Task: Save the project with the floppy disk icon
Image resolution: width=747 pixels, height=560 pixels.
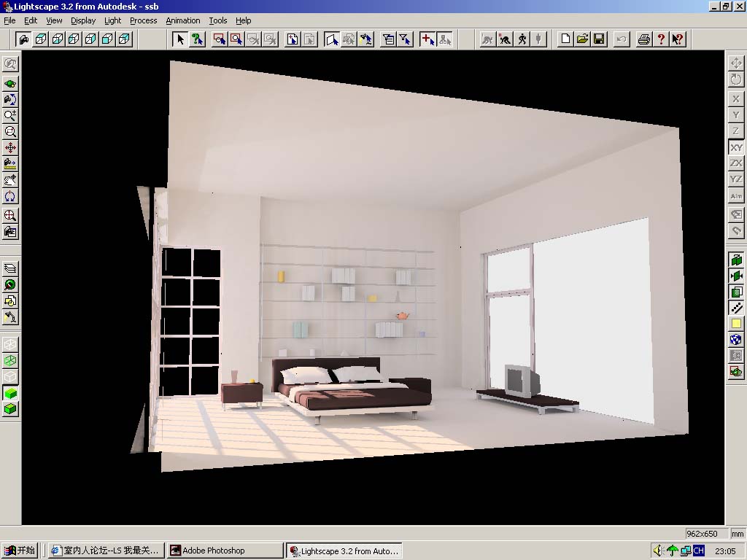Action: 599,39
